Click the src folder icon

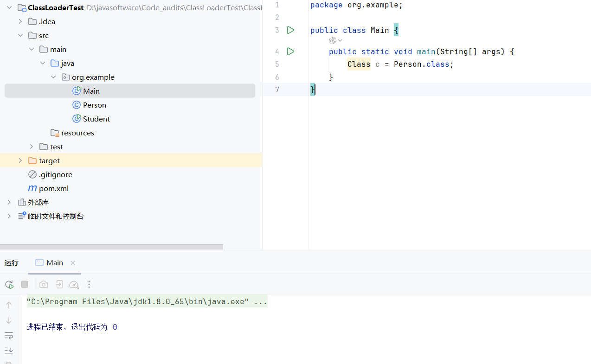click(32, 35)
